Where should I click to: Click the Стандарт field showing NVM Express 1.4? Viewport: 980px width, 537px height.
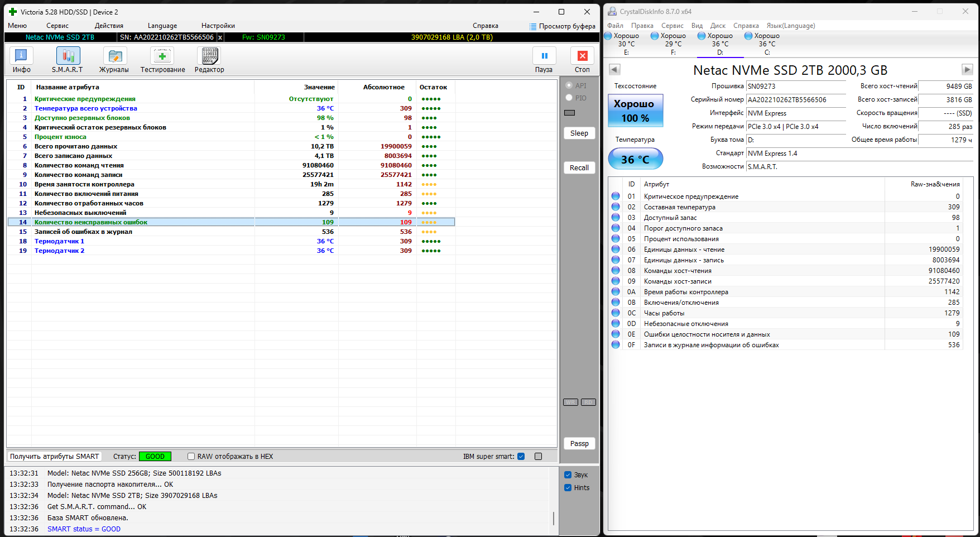860,154
